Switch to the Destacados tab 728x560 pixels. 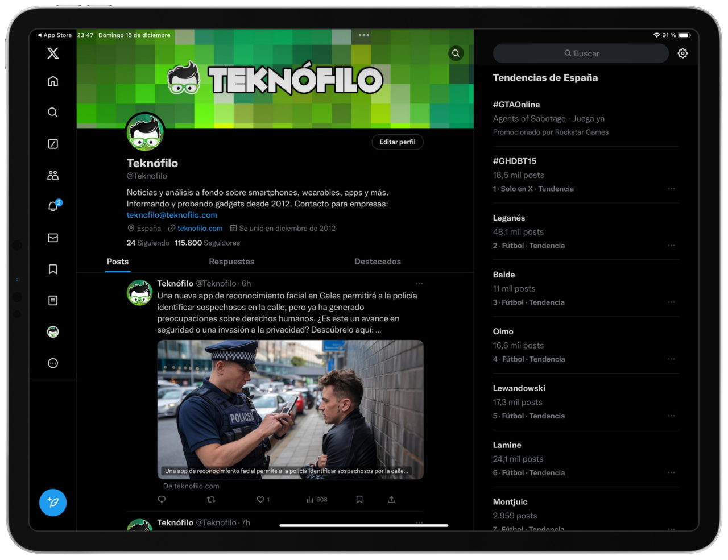[378, 262]
